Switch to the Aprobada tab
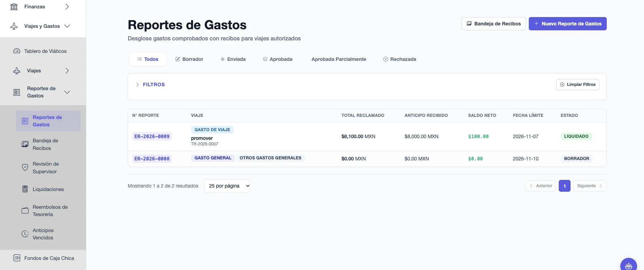 (277, 59)
